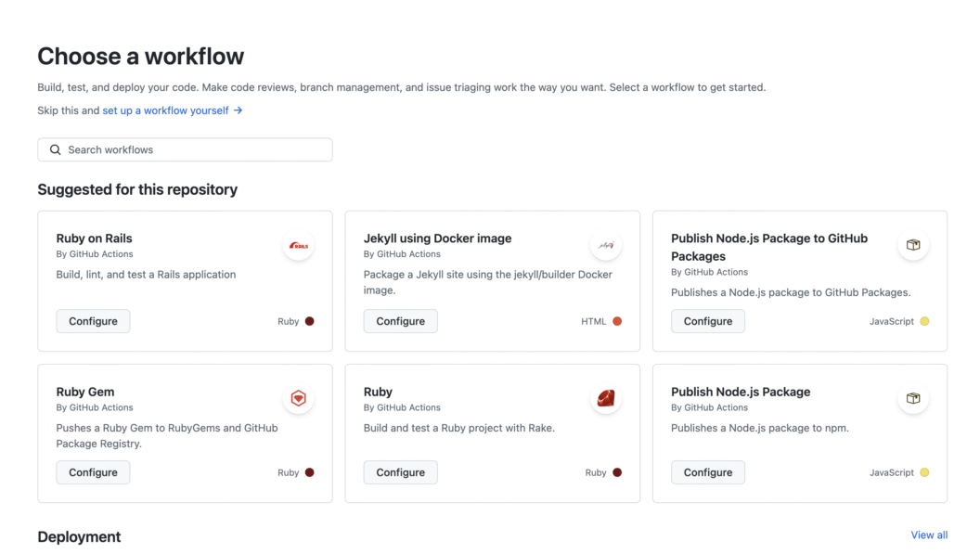The width and height of the screenshot is (980, 554).
Task: Click the red Ruby gem logo icon
Action: (606, 398)
